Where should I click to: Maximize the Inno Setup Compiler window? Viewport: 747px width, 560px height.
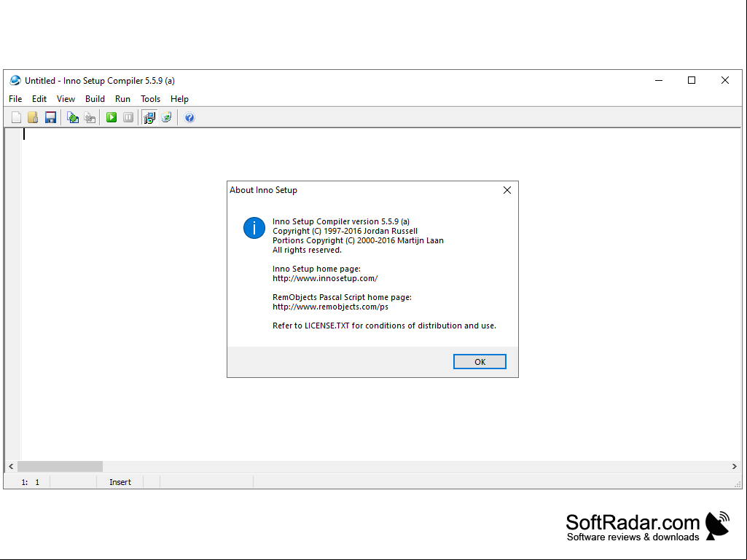tap(692, 81)
